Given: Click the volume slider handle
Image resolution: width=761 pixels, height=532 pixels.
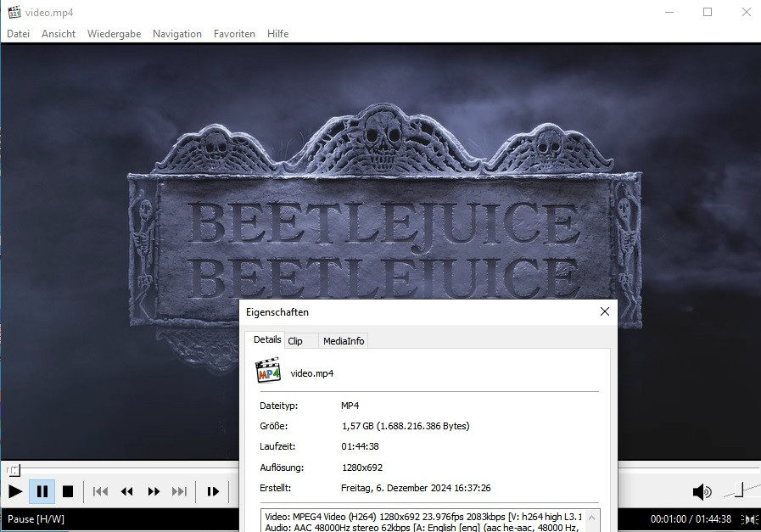Looking at the screenshot, I should point(739,490).
